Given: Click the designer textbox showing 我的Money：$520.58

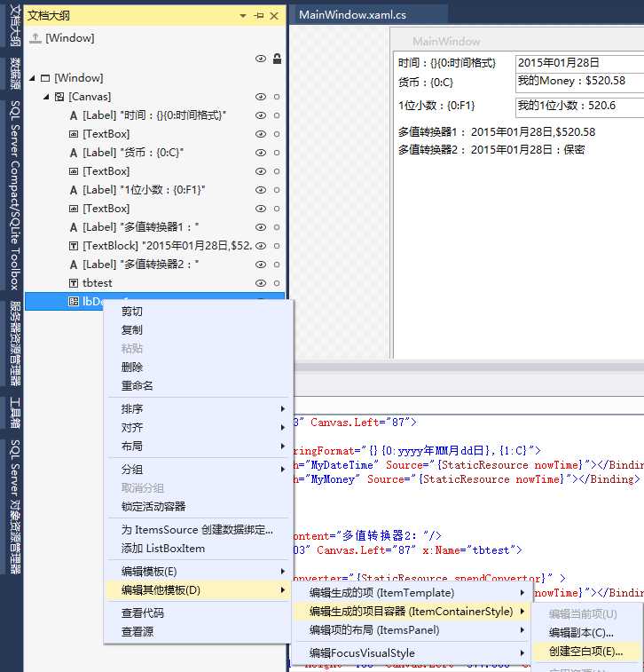Looking at the screenshot, I should [580, 82].
